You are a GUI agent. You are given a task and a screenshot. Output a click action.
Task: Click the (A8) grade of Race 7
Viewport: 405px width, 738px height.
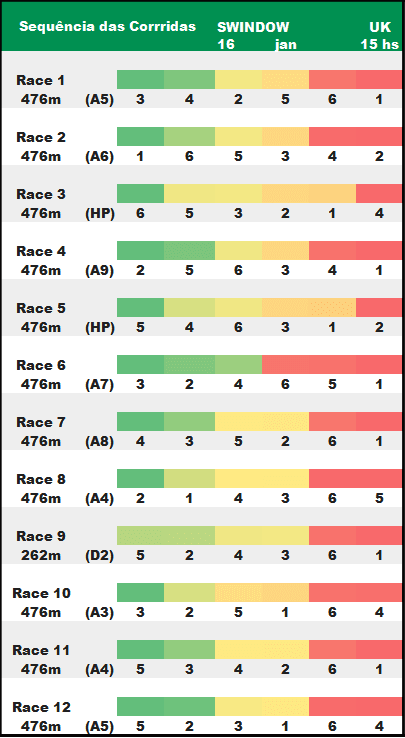(100, 441)
